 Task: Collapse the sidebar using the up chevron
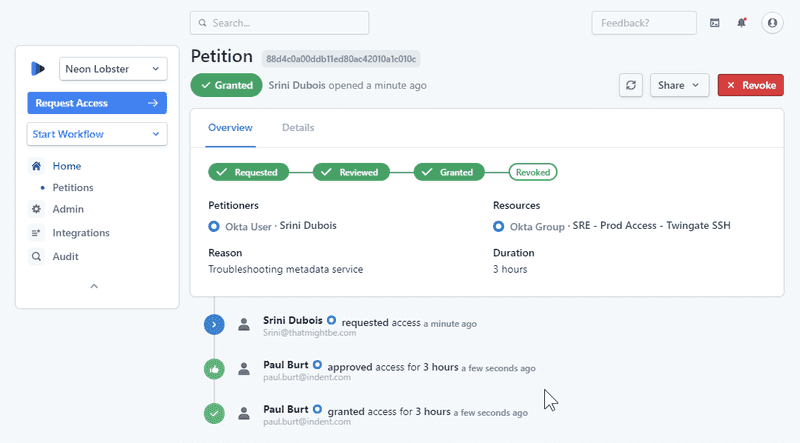coord(94,286)
